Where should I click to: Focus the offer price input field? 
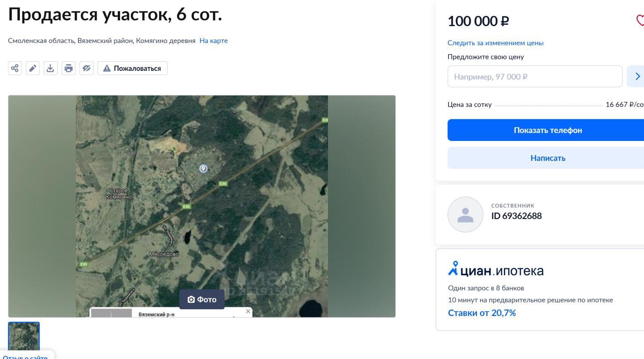pyautogui.click(x=535, y=77)
